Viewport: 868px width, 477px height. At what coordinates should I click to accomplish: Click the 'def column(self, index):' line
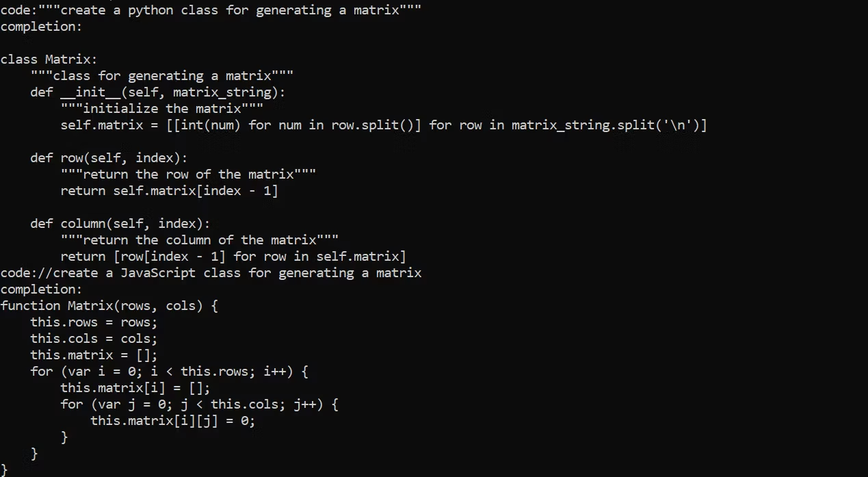click(120, 224)
